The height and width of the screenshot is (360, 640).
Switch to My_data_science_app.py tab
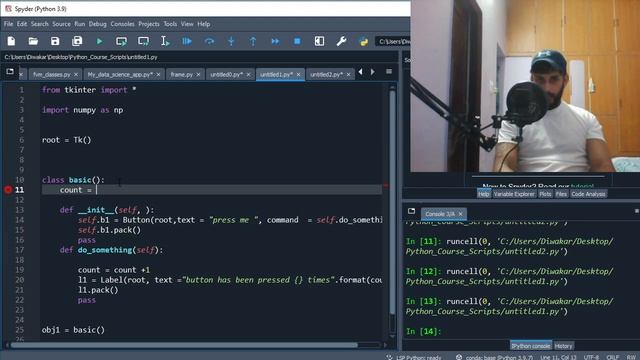120,75
